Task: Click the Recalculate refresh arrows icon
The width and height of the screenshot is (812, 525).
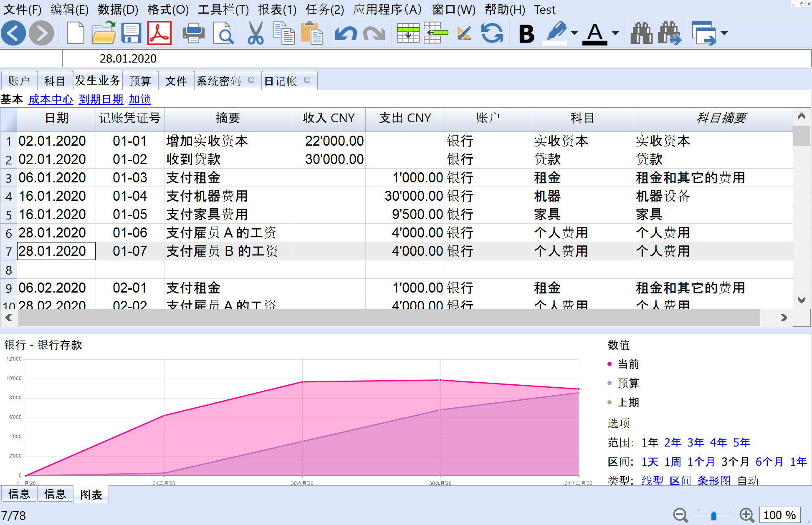Action: (x=492, y=33)
